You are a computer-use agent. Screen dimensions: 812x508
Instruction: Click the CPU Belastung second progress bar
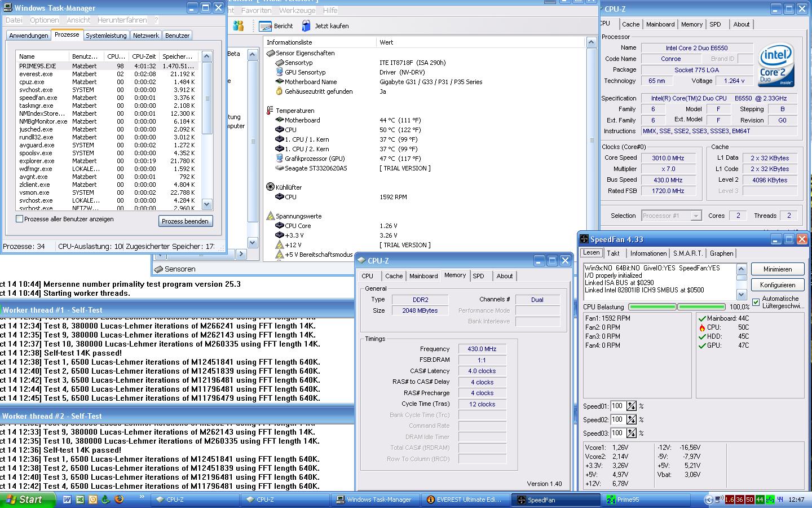(701, 307)
